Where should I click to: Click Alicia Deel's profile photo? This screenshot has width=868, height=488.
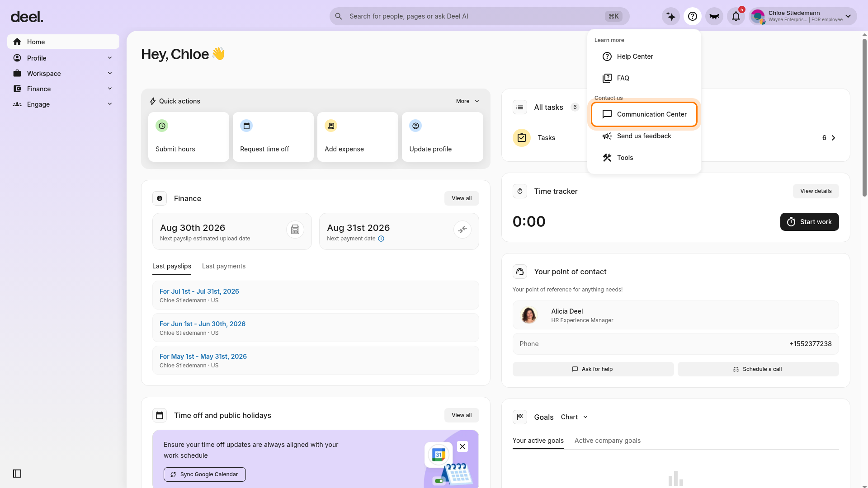point(529,315)
